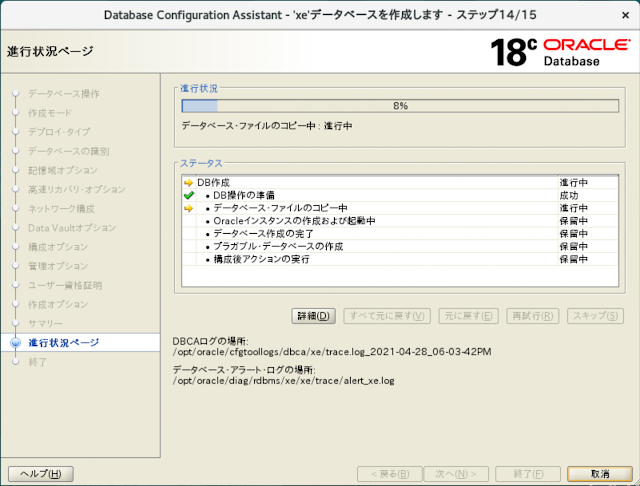
Task: Click the DBCA trace.log path text
Action: click(332, 352)
